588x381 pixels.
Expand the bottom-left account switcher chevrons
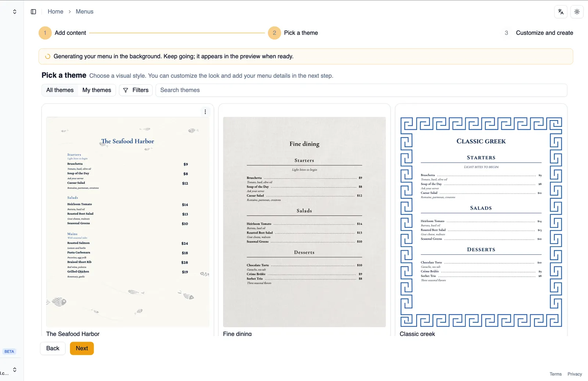point(15,370)
